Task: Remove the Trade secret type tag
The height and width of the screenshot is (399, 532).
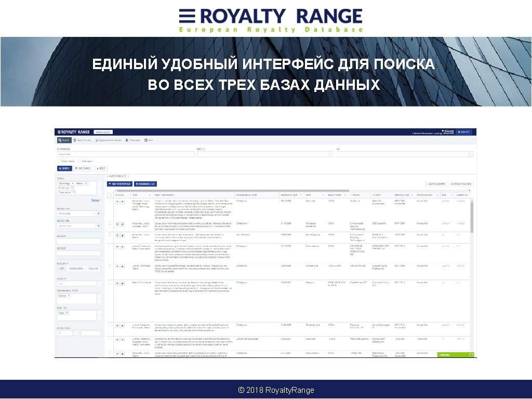Action: pos(74,192)
